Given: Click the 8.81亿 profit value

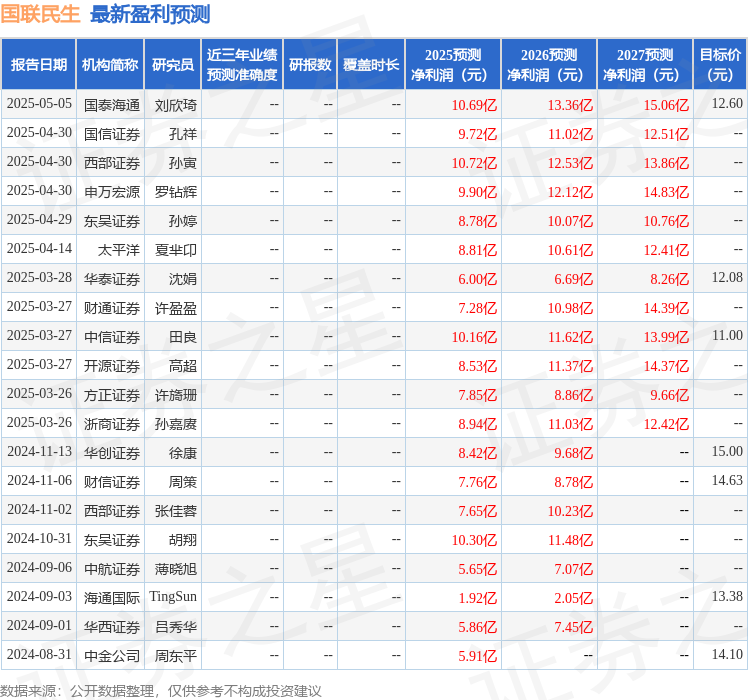Looking at the screenshot, I should pos(478,250).
